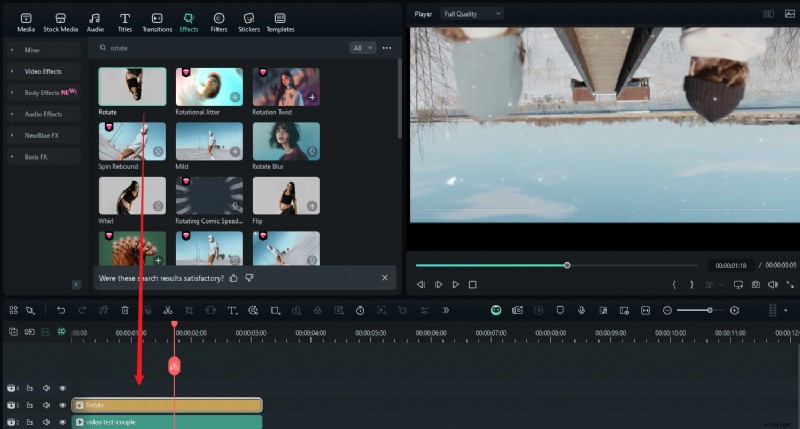This screenshot has width=800, height=429.
Task: Expand the Body Effects category
Action: tap(44, 93)
